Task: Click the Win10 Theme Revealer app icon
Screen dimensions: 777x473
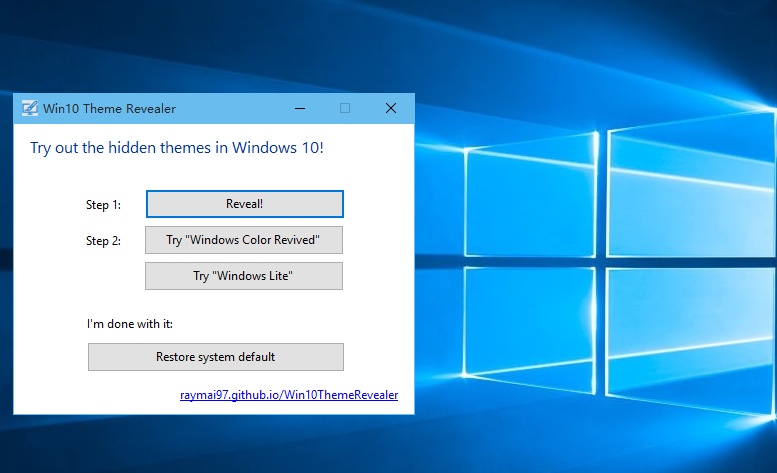Action: pyautogui.click(x=30, y=108)
